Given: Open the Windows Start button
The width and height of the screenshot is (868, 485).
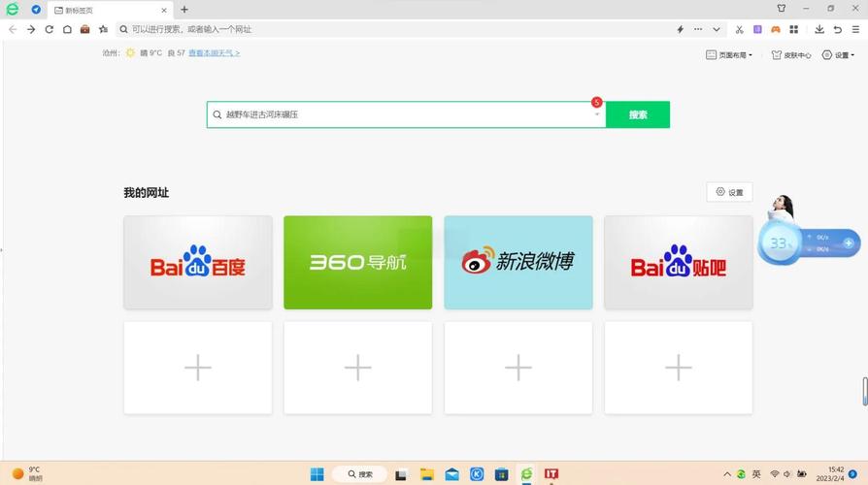Looking at the screenshot, I should [317, 474].
